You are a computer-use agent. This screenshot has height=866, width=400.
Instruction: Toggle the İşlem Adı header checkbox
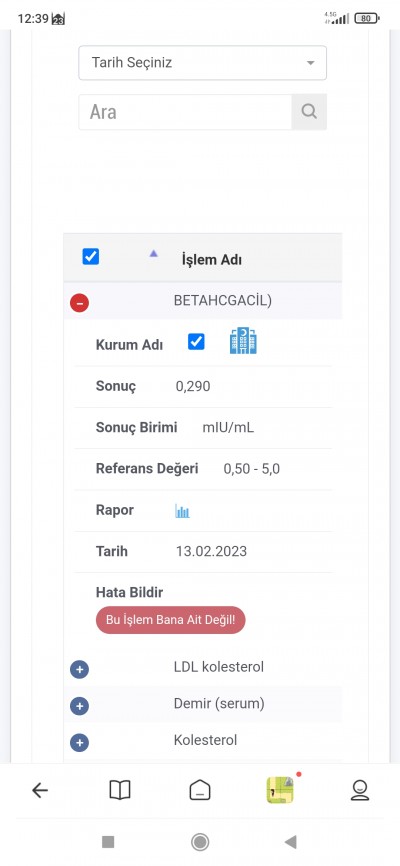[x=91, y=257]
